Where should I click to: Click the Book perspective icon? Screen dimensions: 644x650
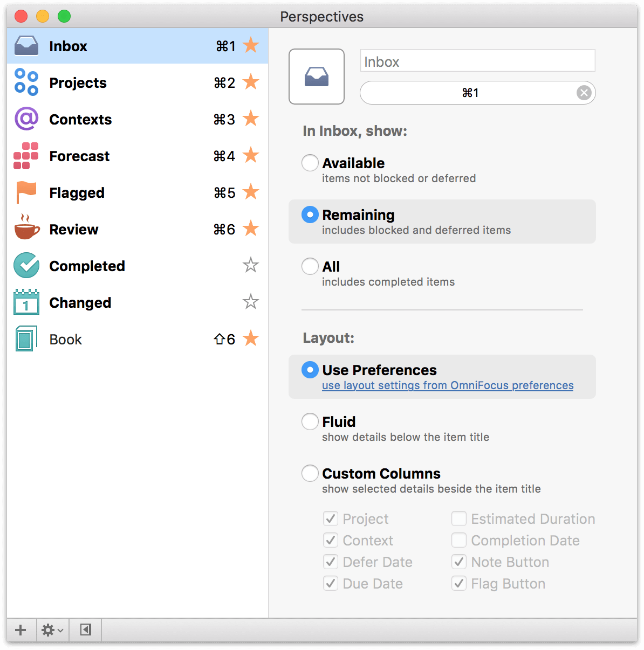26,339
